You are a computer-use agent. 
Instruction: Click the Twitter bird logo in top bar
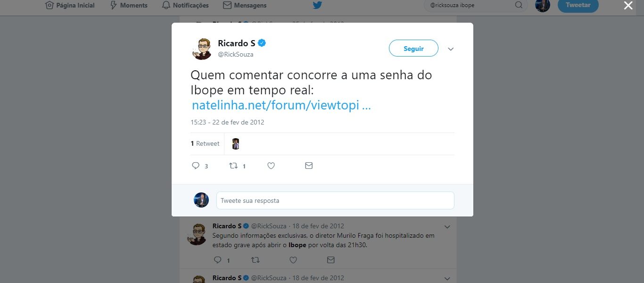click(317, 6)
